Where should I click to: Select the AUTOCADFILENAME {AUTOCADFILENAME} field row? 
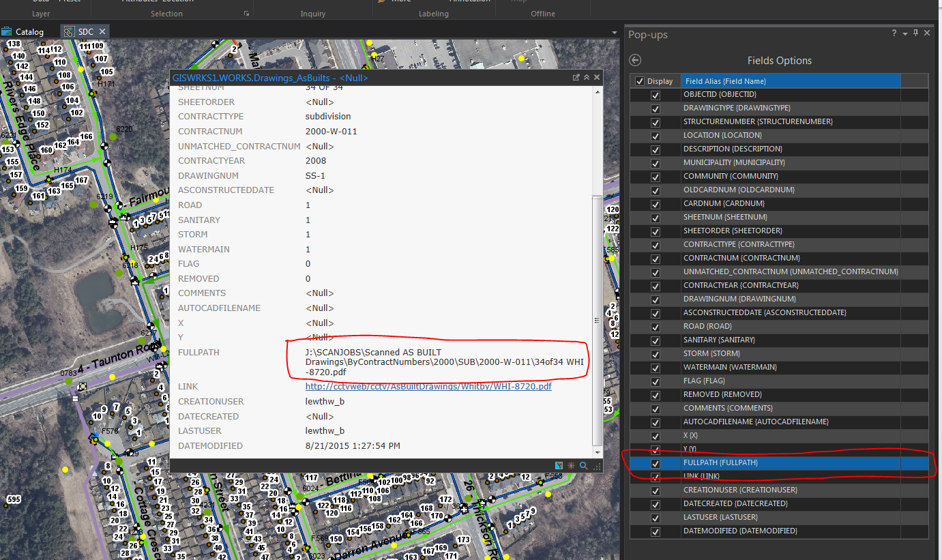[x=778, y=422]
